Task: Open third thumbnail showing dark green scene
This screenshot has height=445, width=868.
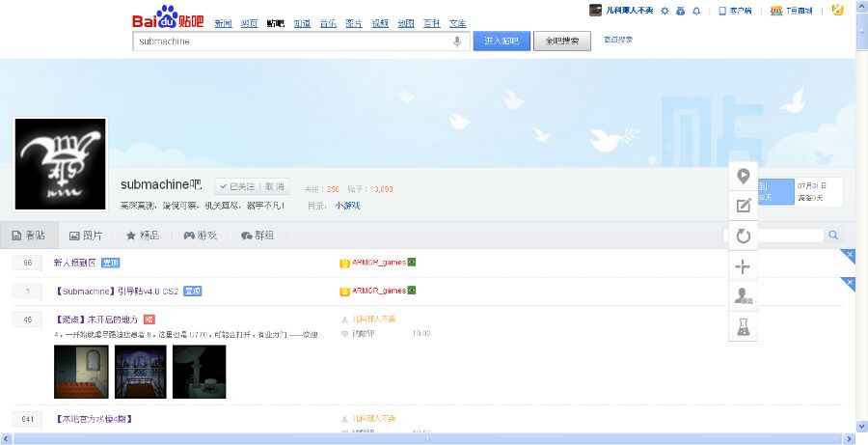Action: point(200,372)
